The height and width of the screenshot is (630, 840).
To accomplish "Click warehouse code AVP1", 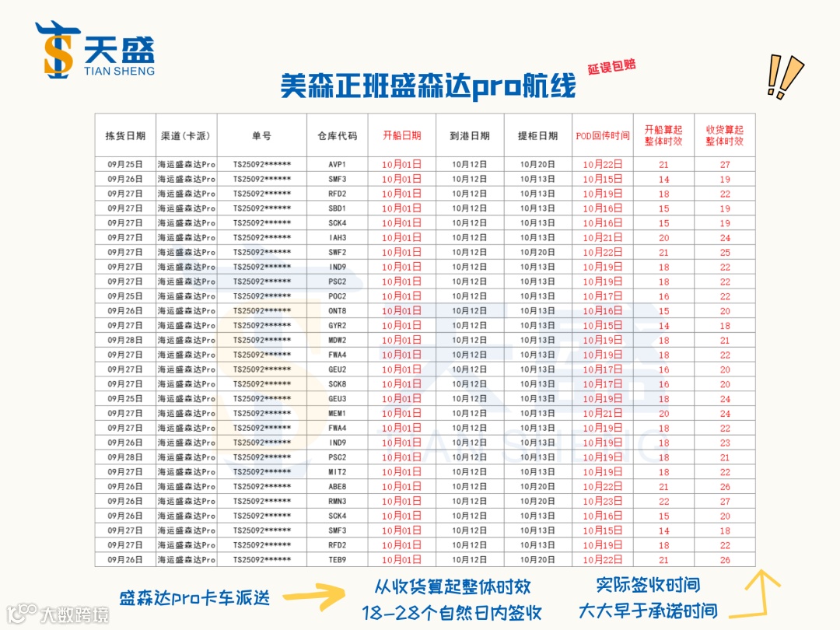I will pyautogui.click(x=337, y=164).
